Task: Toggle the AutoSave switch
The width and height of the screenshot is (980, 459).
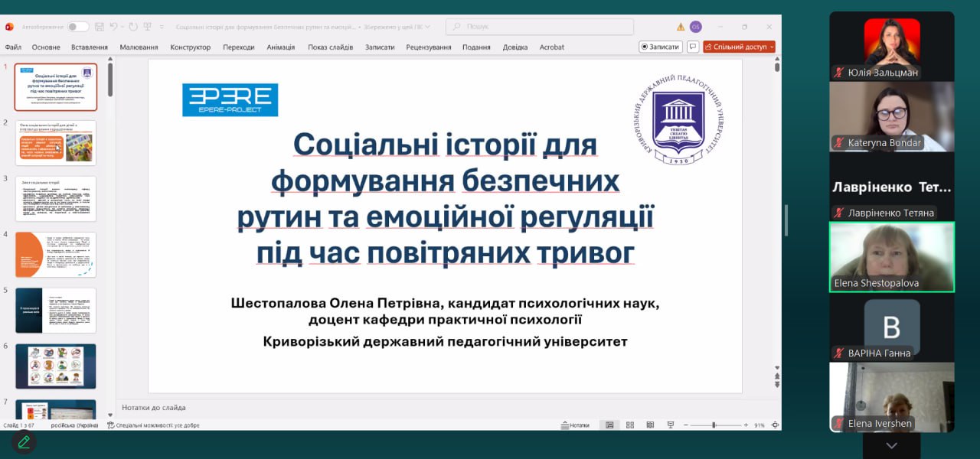Action: [x=77, y=27]
